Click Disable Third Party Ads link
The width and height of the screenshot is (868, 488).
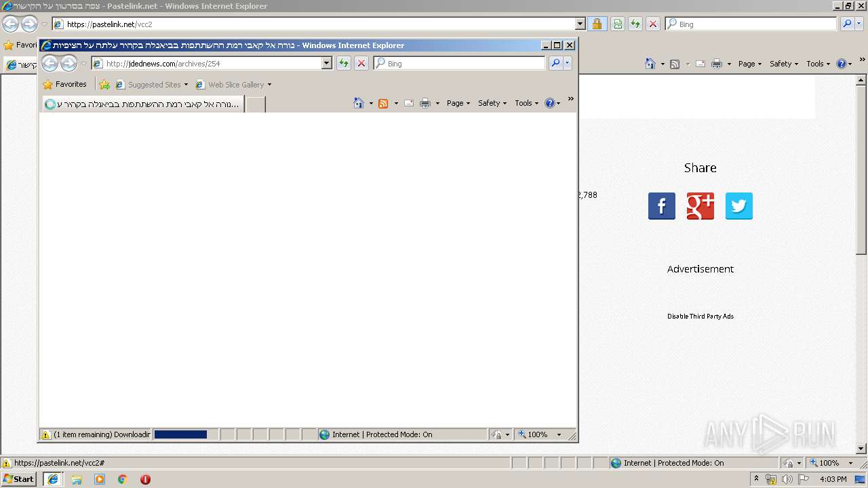[701, 317]
